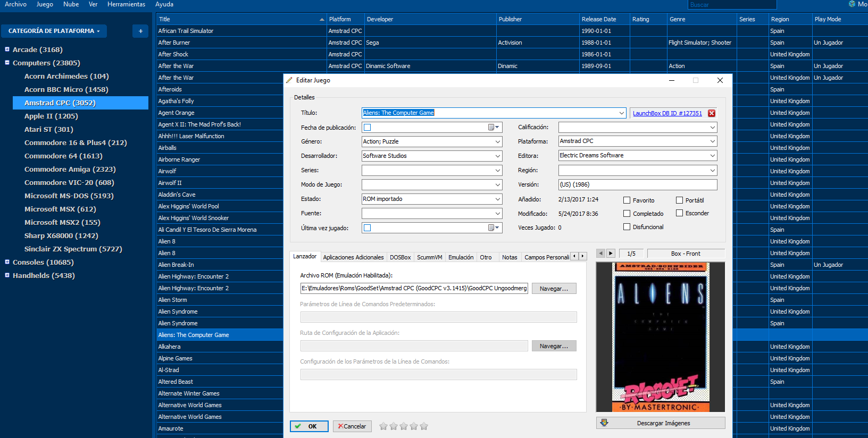
Task: Click the pencil icon in the Editar Juego title bar
Action: pos(289,80)
